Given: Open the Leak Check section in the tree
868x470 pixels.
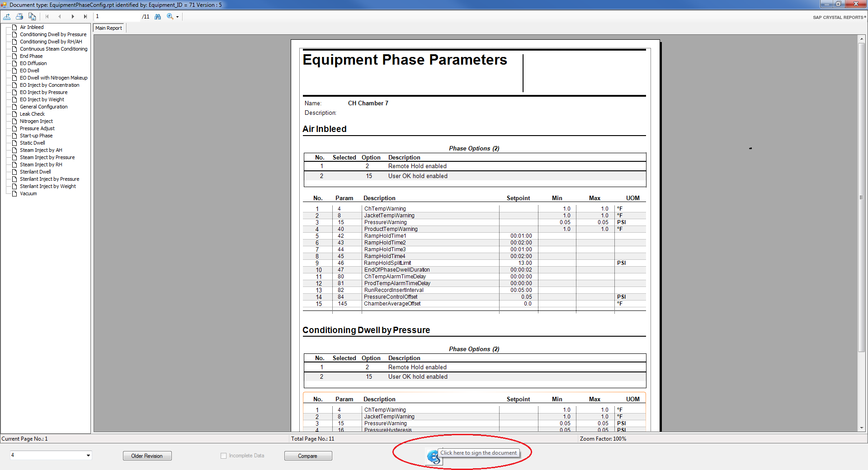Looking at the screenshot, I should 32,114.
